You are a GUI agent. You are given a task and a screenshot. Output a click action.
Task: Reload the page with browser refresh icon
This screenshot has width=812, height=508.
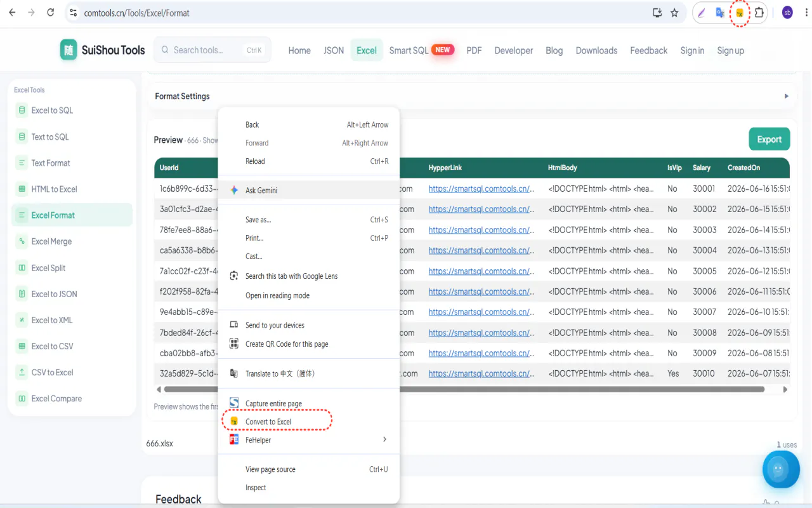51,13
